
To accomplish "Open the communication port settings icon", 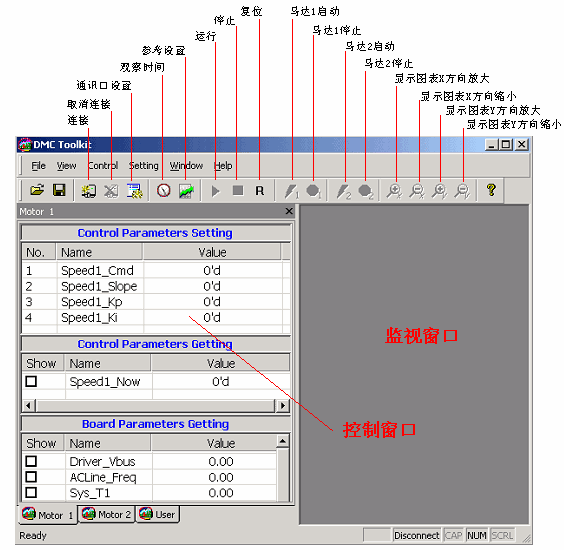I will pyautogui.click(x=134, y=191).
